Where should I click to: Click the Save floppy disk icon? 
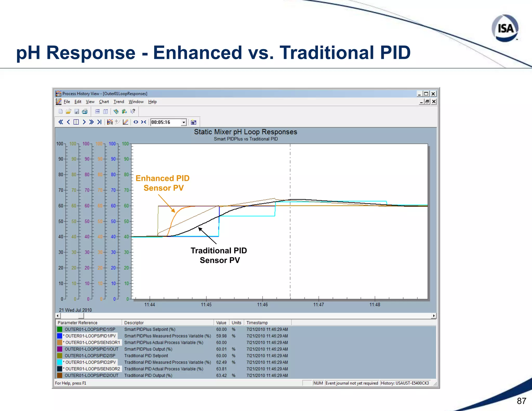coord(77,111)
